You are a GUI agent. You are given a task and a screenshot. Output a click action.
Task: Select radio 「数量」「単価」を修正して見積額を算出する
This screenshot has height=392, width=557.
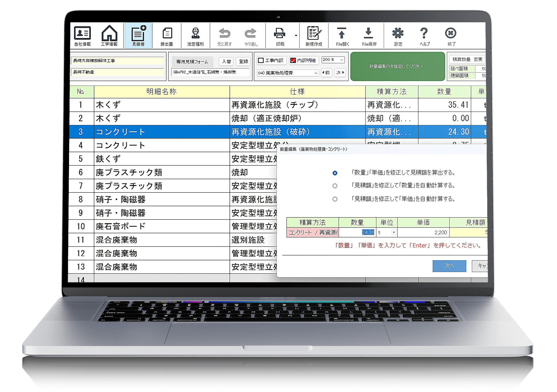click(x=335, y=173)
